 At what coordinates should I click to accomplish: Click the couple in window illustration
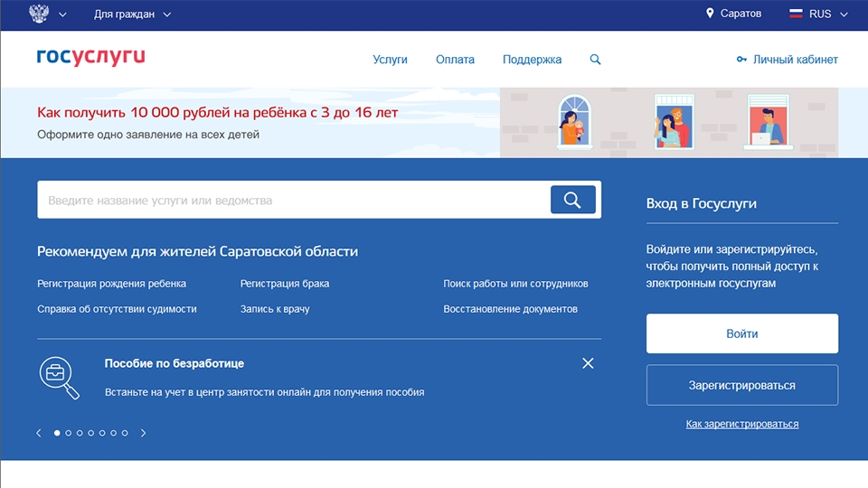click(674, 122)
